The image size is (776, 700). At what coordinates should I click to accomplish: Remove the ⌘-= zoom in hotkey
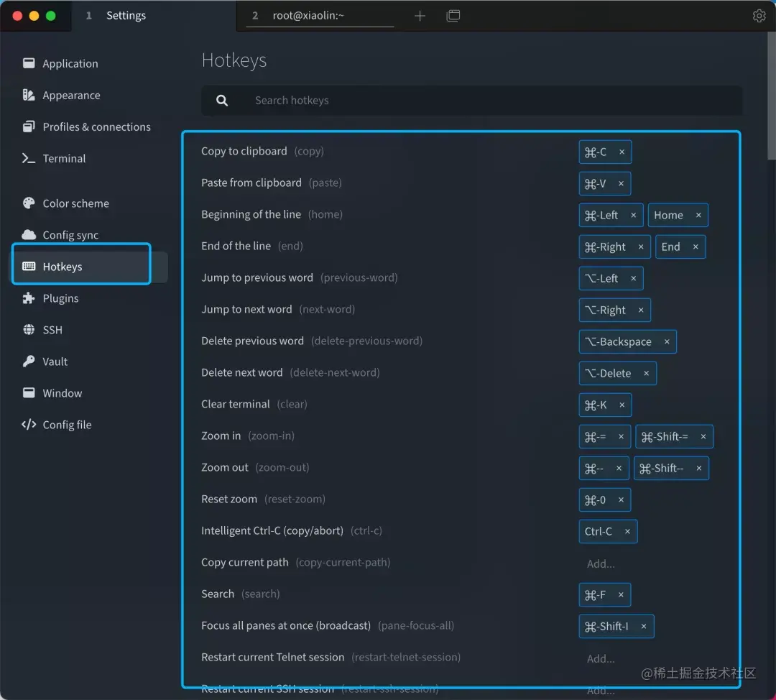click(x=621, y=437)
